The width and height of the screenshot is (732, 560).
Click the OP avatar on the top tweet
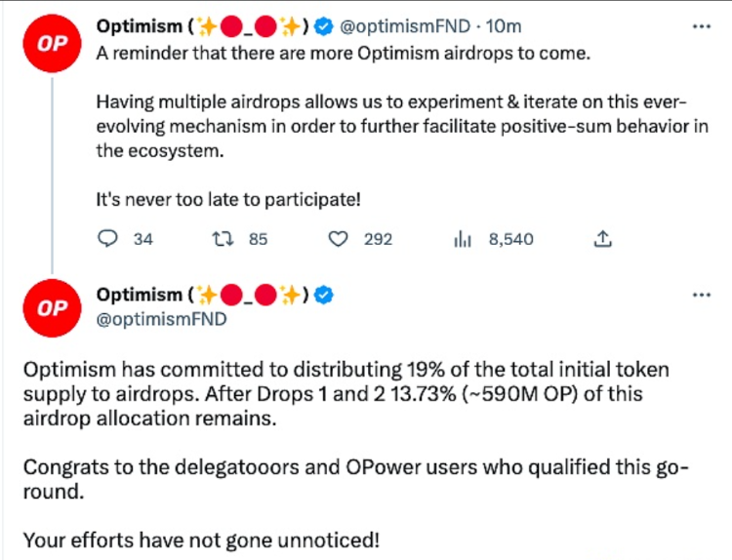click(x=52, y=45)
